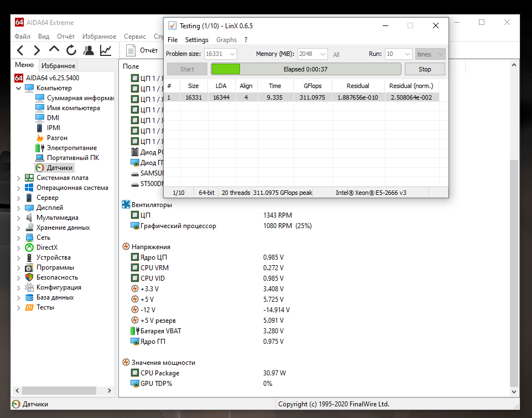This screenshot has width=532, height=418.
Task: Click the Конфигурация gear icon
Action: pos(29,287)
